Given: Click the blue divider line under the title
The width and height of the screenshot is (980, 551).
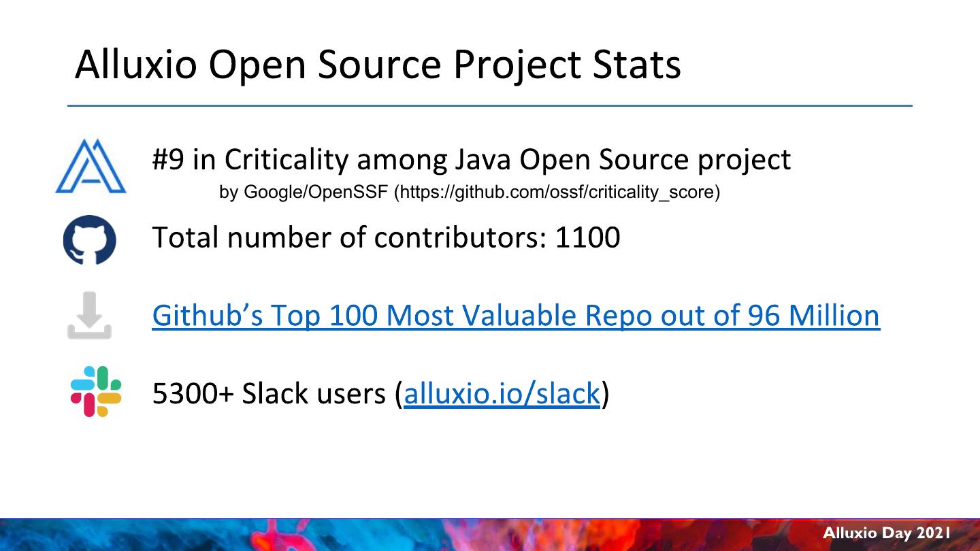Looking at the screenshot, I should [x=489, y=106].
